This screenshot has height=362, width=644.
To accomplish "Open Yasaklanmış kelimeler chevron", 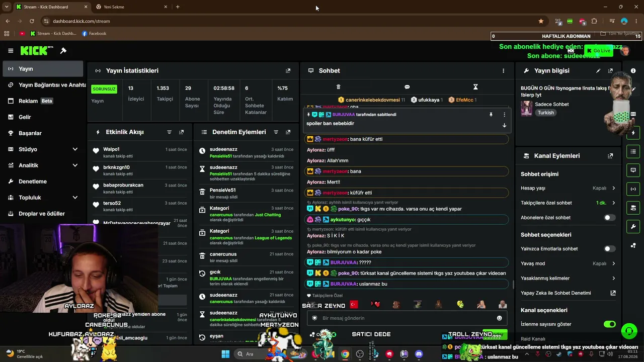I will click(613, 278).
